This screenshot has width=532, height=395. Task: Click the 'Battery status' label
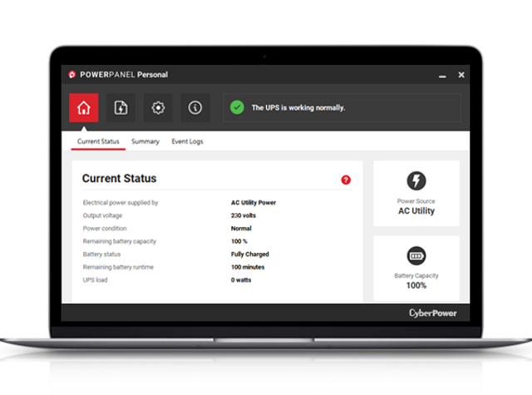[101, 254]
